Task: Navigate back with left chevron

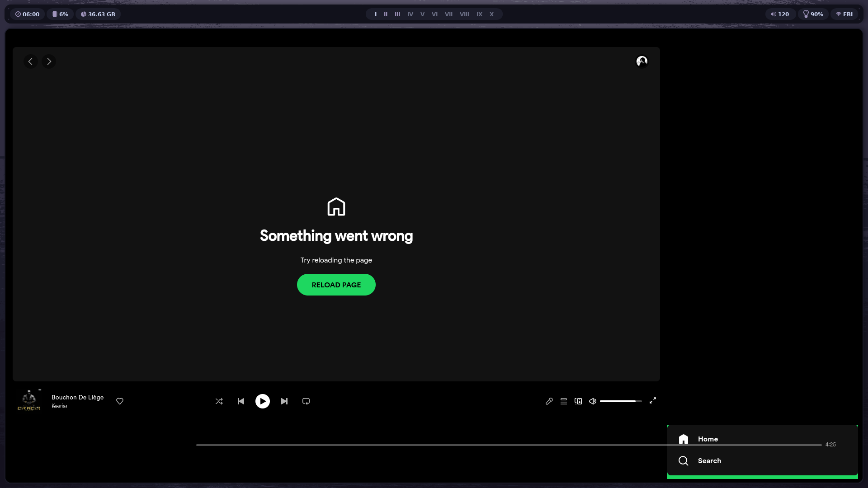Action: 31,61
